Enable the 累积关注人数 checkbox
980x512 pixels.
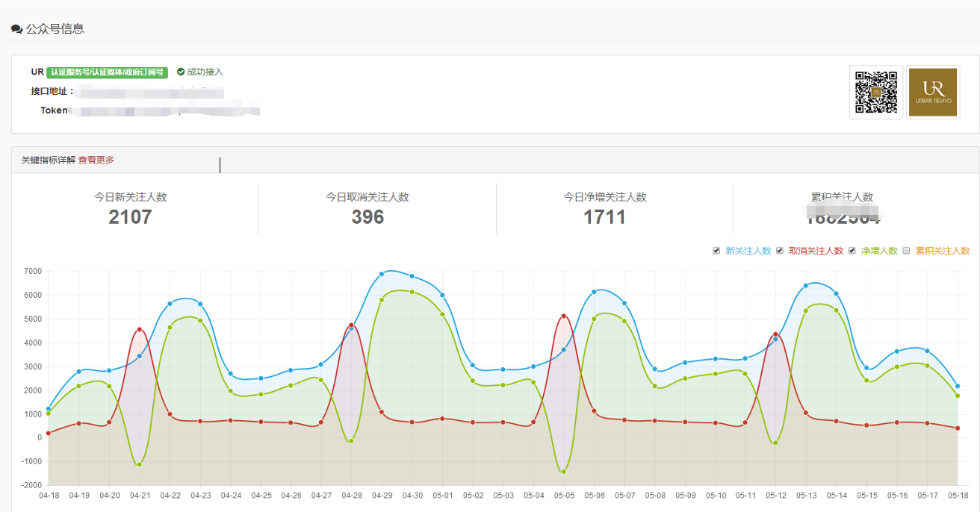[x=907, y=251]
